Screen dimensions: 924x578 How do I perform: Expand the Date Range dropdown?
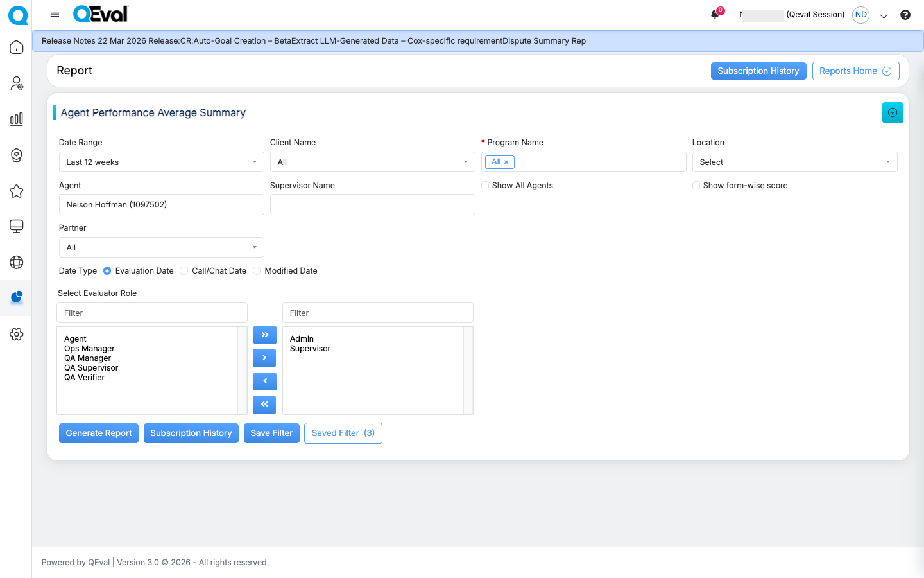tap(161, 162)
